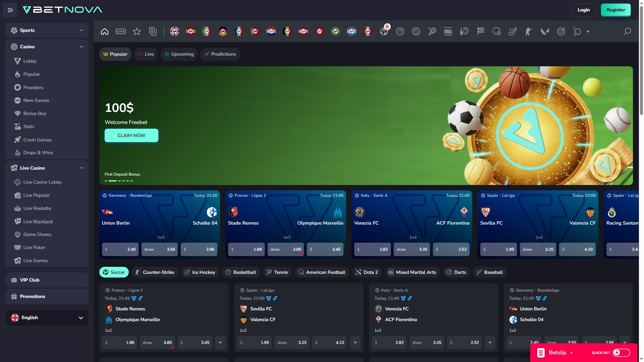This screenshot has height=362, width=644.
Task: Click the page vertical scrollbar
Action: tap(641, 60)
